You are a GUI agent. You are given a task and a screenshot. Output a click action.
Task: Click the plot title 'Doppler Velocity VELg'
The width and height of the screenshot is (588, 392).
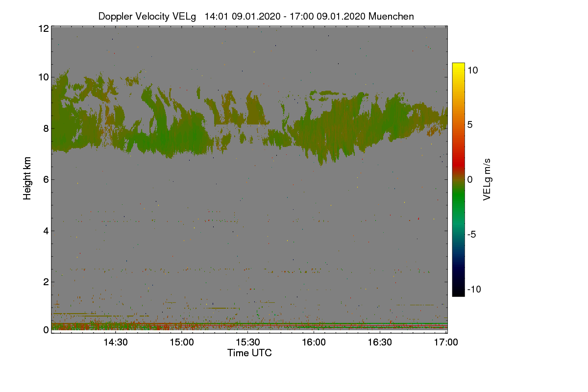147,16
